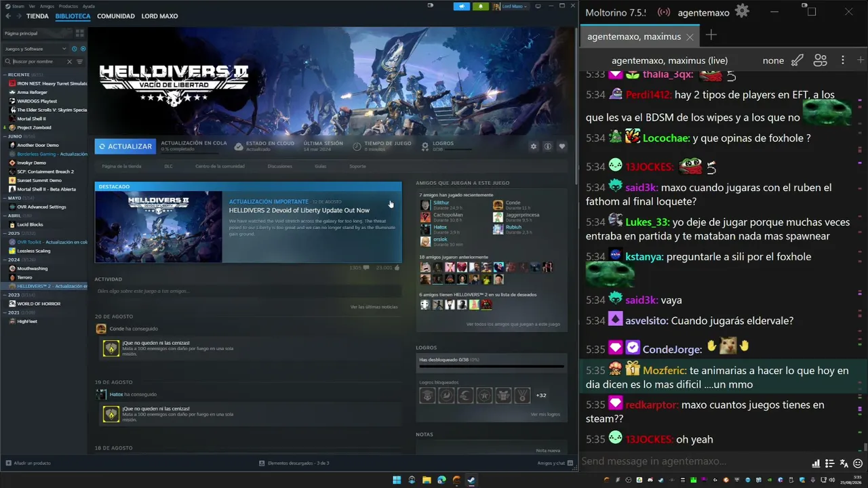This screenshot has height=488, width=868.
Task: Click the achievements progress bar
Action: (492, 367)
